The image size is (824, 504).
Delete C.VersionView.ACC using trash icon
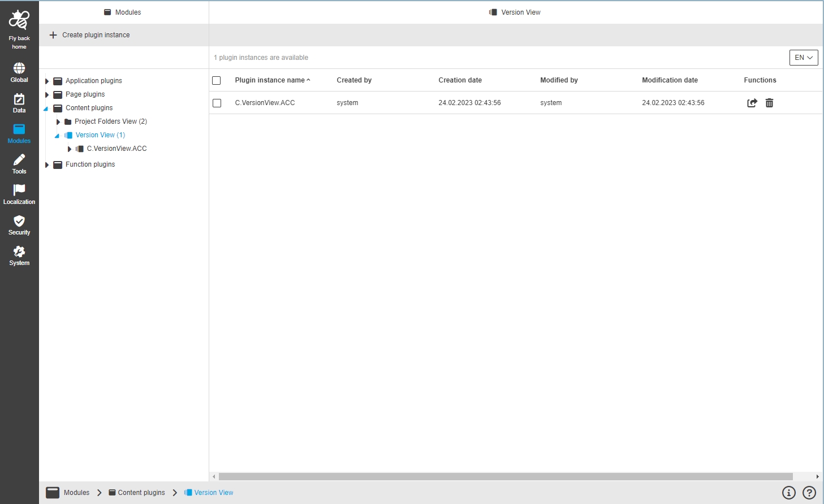tap(769, 103)
